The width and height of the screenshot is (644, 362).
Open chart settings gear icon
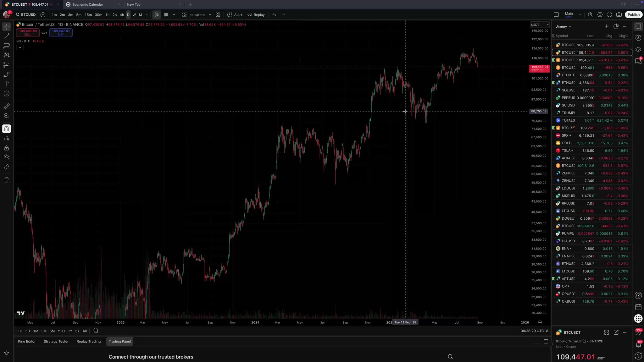(600, 15)
